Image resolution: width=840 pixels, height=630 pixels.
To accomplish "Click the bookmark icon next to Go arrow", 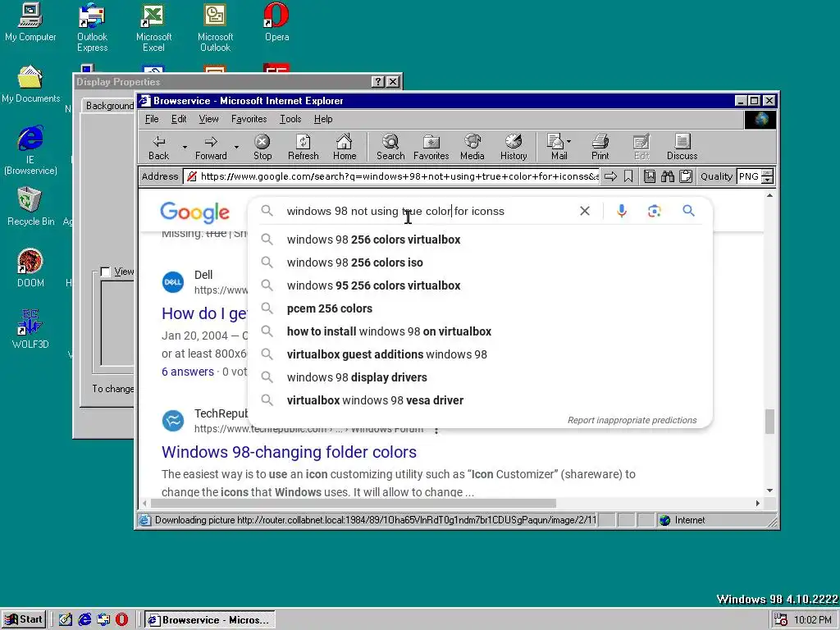I will coord(628,176).
